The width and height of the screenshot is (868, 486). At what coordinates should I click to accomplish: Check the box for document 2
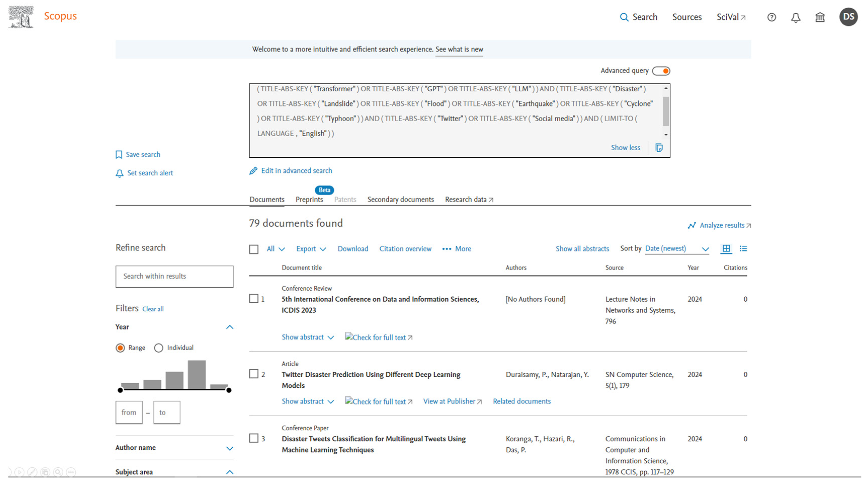pos(254,374)
